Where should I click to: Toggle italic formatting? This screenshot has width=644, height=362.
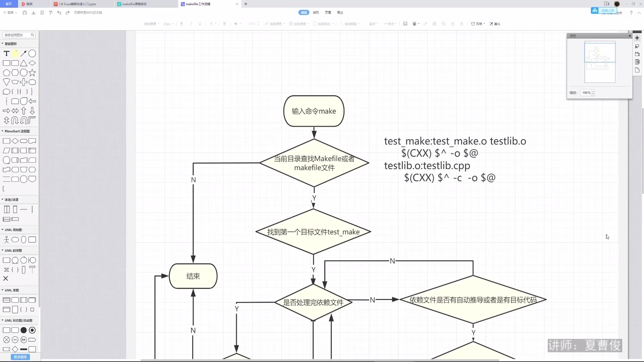(x=191, y=24)
